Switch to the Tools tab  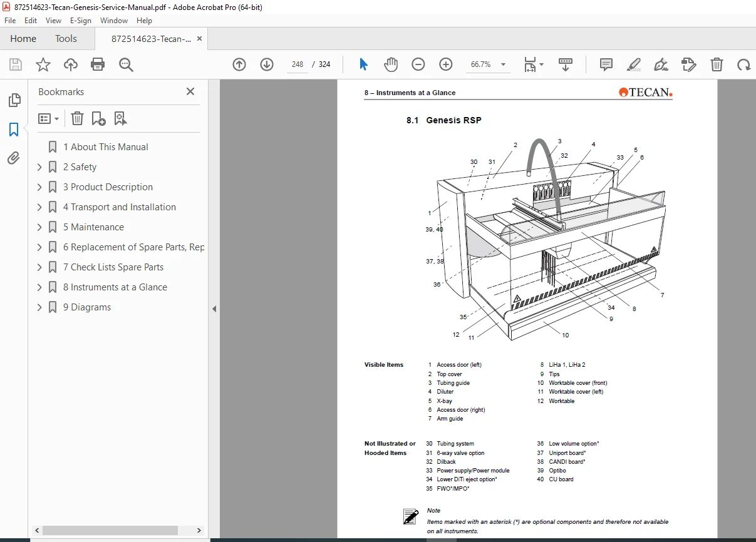tap(66, 39)
